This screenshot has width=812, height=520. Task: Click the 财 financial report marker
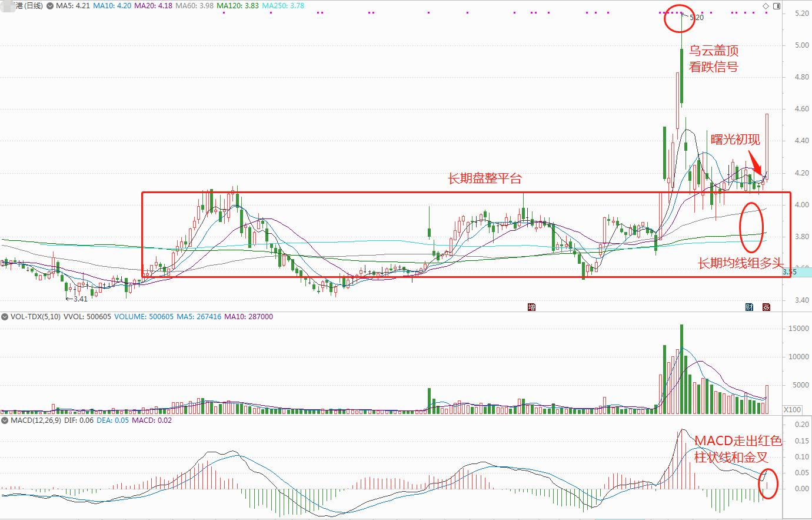(x=749, y=307)
